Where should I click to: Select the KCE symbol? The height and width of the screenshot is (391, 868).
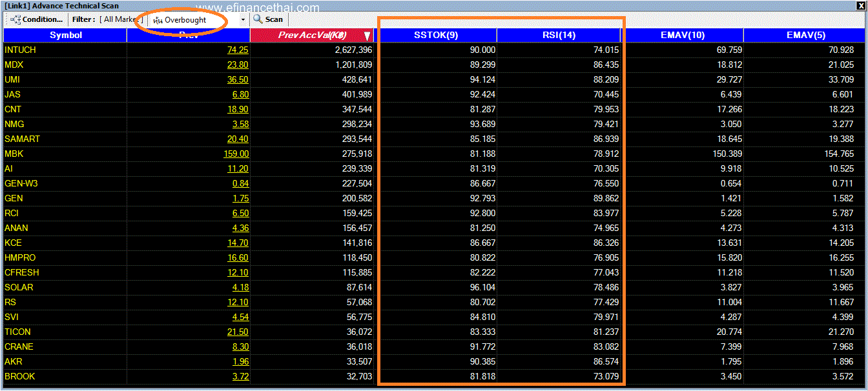click(13, 243)
